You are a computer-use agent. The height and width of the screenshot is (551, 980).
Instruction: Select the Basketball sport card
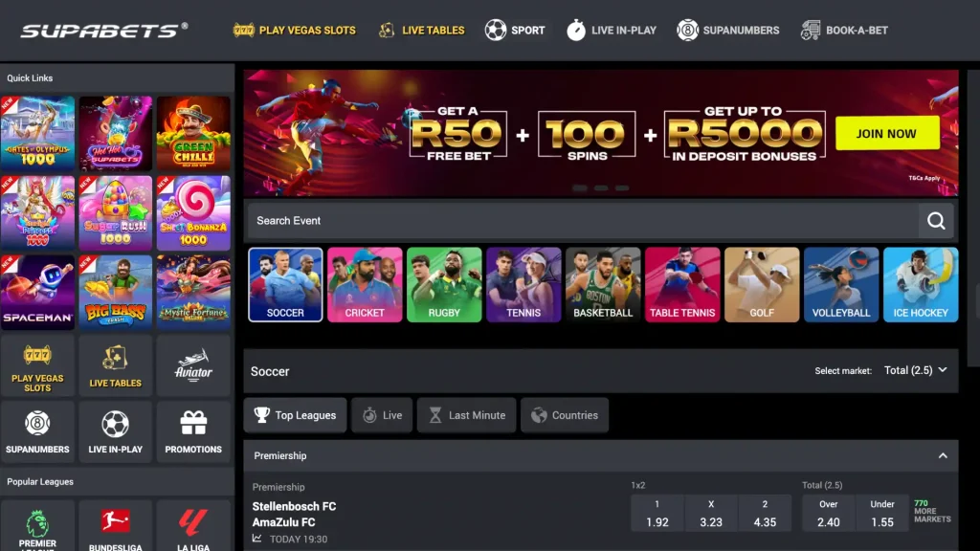click(603, 285)
